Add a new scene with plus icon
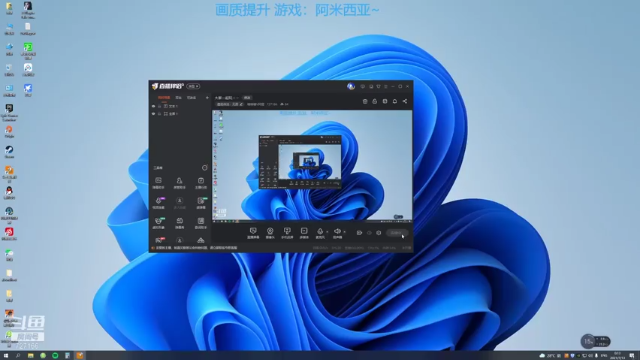Viewport: 640px width, 360px height. 207,98
